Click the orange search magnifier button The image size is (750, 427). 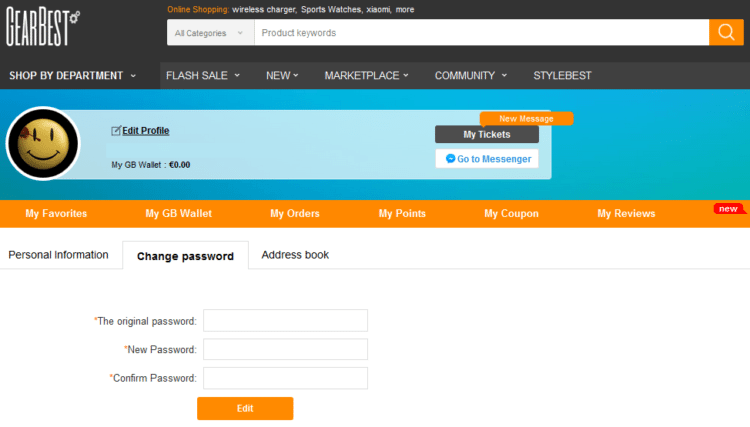tap(726, 33)
